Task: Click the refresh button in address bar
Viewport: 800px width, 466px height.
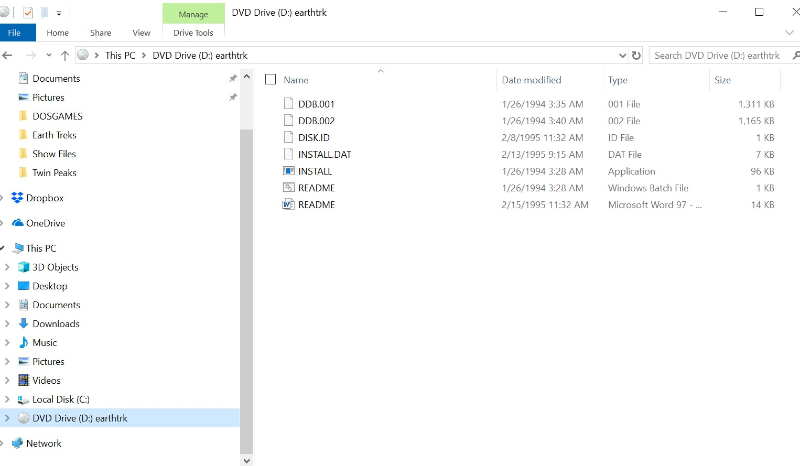Action: 636,56
